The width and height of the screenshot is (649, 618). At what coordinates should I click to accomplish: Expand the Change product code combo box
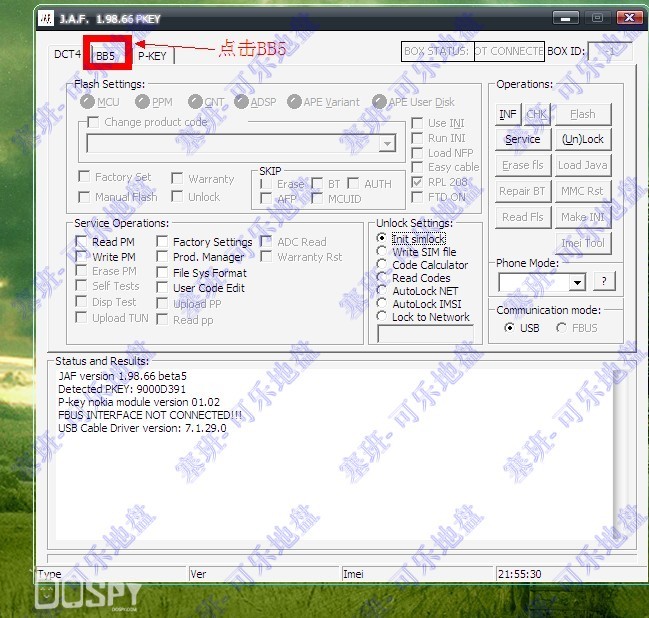coord(388,144)
